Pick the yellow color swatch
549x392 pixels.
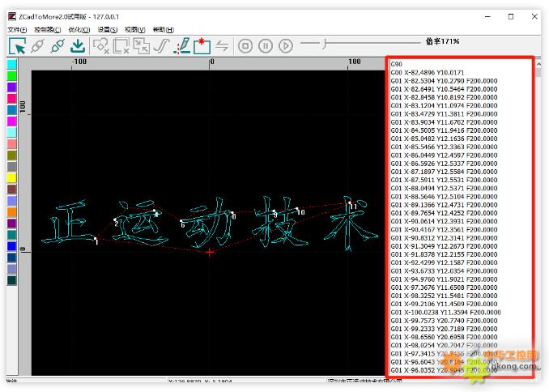click(x=12, y=177)
